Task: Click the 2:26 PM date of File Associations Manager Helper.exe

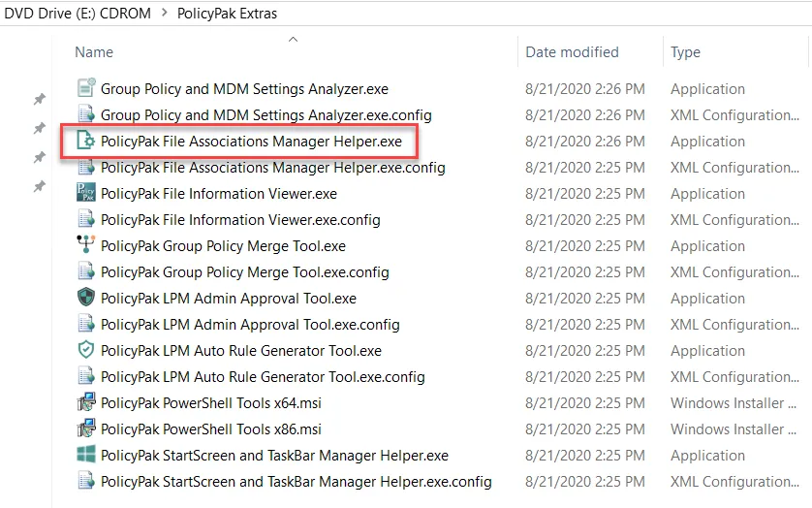Action: tap(585, 142)
